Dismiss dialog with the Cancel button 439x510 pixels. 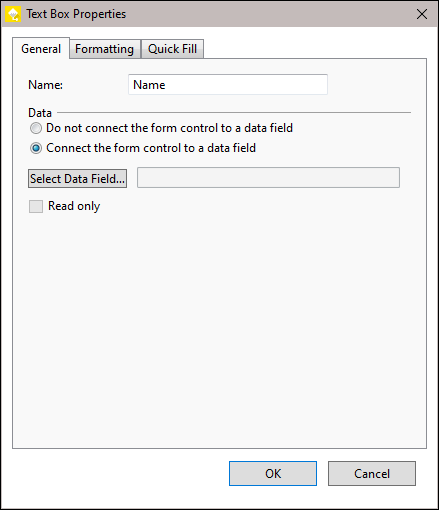(x=372, y=473)
